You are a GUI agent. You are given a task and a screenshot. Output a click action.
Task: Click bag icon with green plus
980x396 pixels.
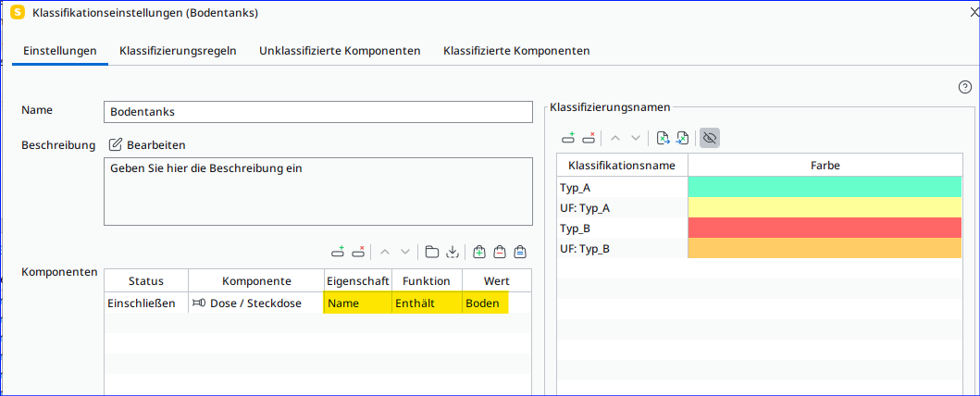coord(479,251)
